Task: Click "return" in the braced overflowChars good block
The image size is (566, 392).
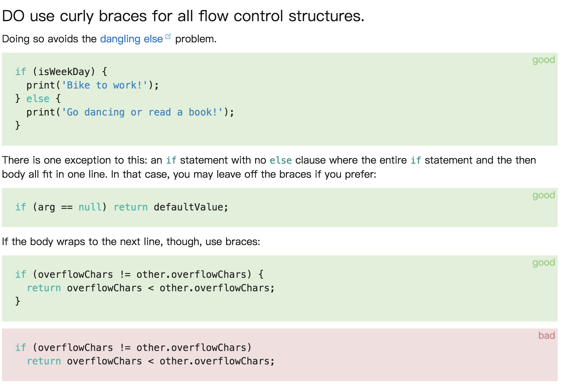Action: (x=44, y=288)
